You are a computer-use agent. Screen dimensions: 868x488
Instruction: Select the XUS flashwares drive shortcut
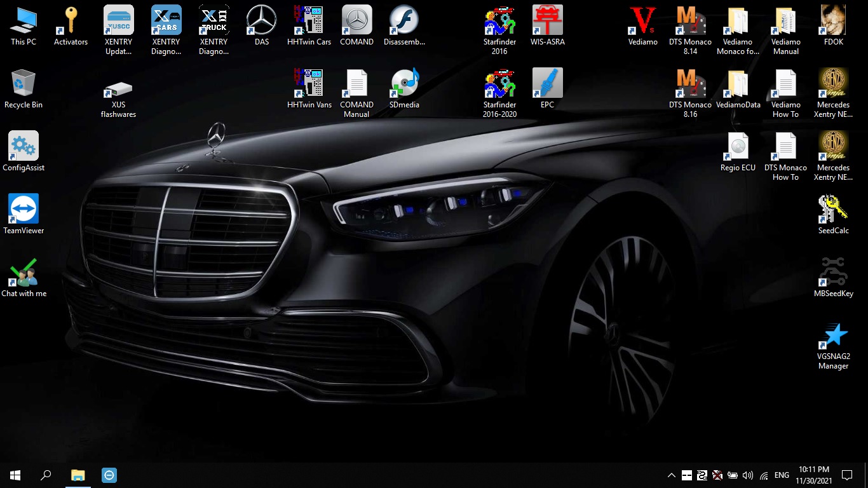coord(118,89)
